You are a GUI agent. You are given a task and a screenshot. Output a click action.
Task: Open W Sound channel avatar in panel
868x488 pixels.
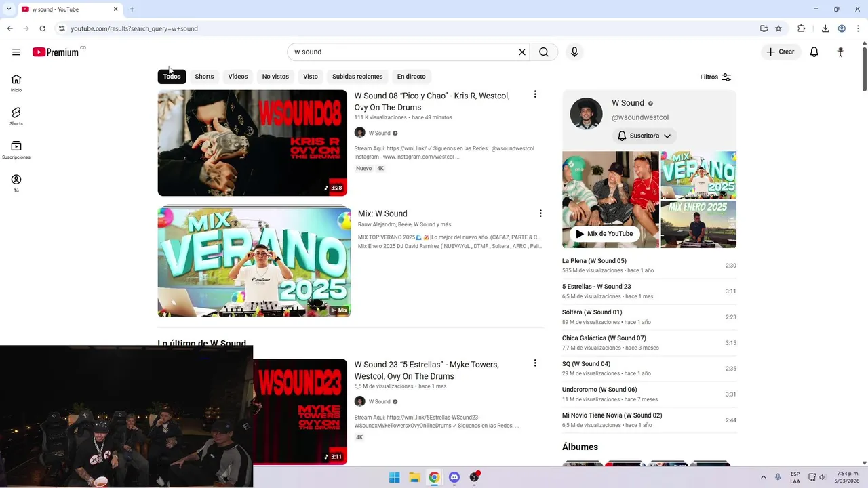(587, 113)
